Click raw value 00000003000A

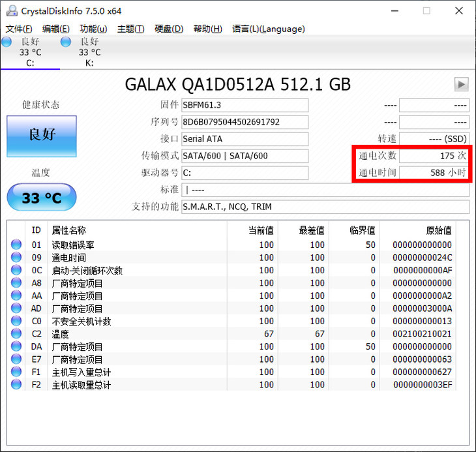[x=423, y=309]
